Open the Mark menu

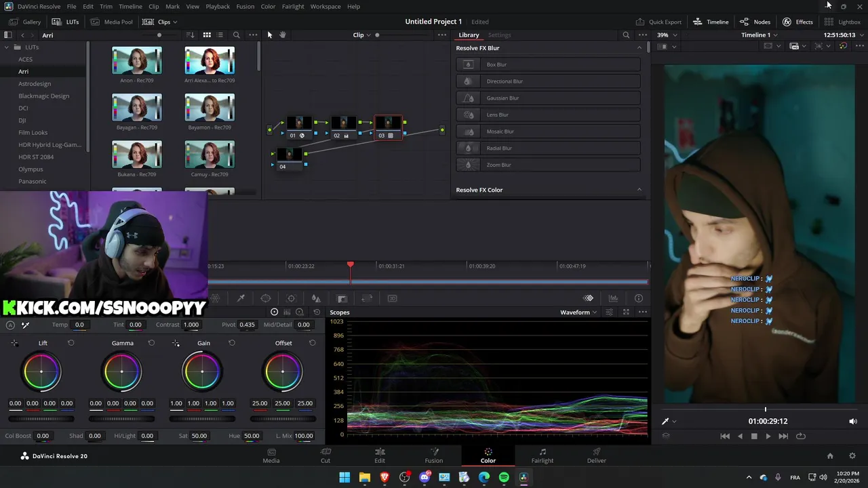click(x=172, y=6)
